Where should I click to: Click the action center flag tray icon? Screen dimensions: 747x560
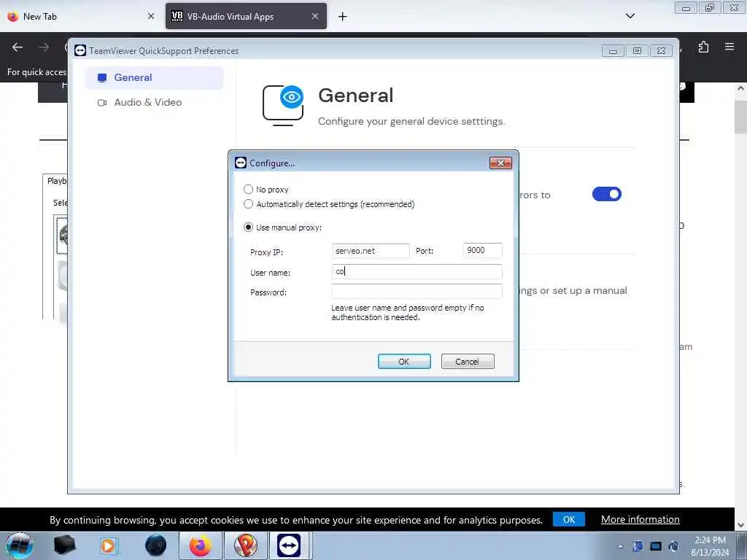[638, 546]
